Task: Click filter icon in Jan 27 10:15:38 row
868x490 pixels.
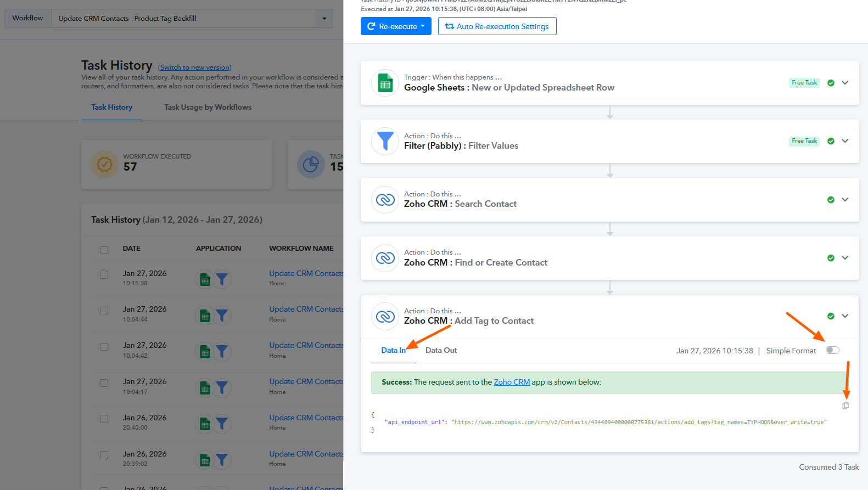Action: coord(222,280)
